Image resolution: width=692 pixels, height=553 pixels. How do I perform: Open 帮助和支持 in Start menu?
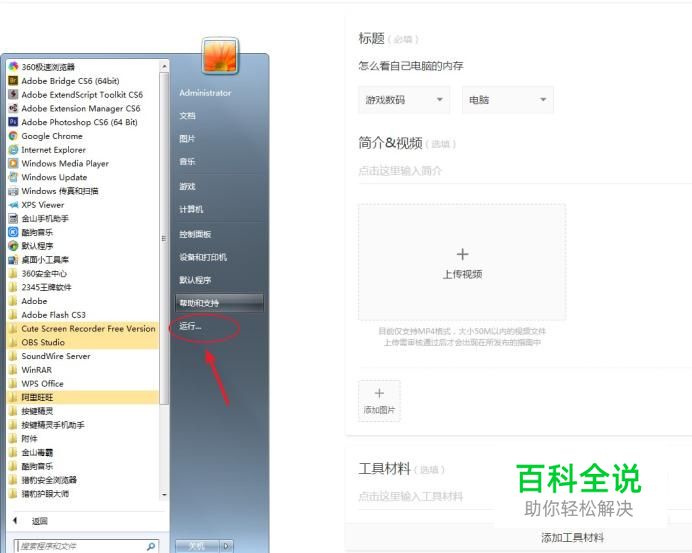pos(219,303)
